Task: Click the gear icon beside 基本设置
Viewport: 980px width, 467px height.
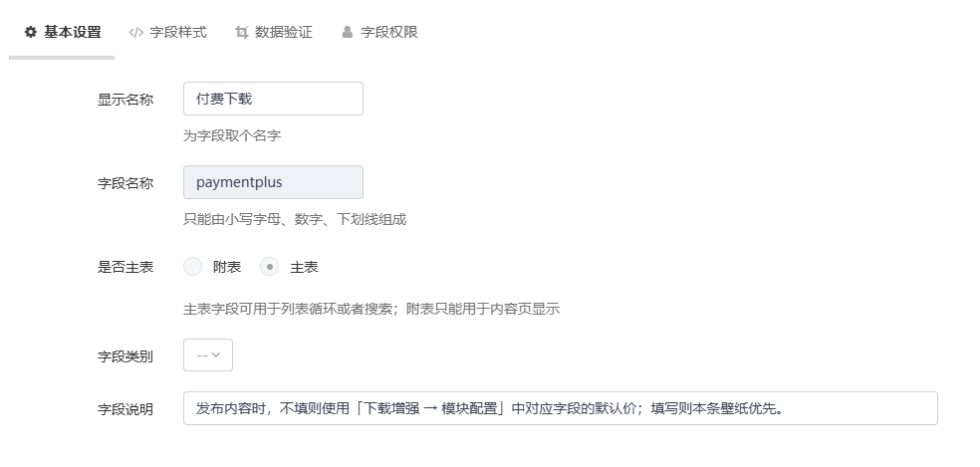Action: pos(31,32)
